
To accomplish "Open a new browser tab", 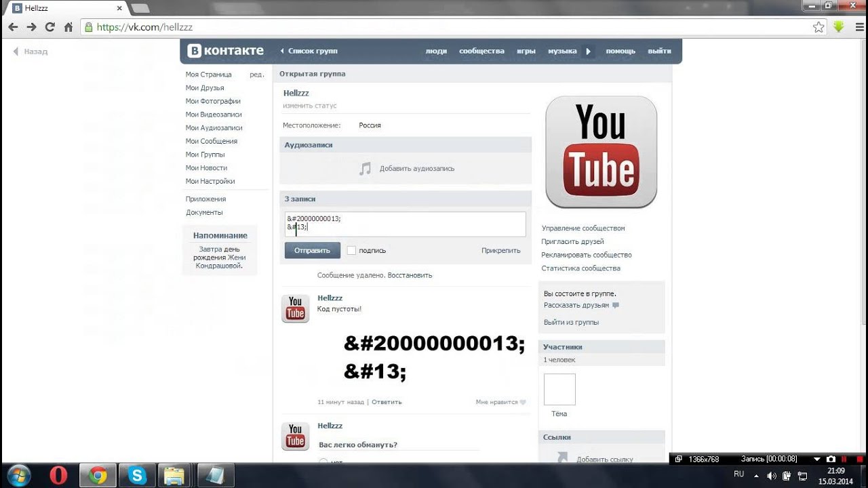I will point(140,8).
